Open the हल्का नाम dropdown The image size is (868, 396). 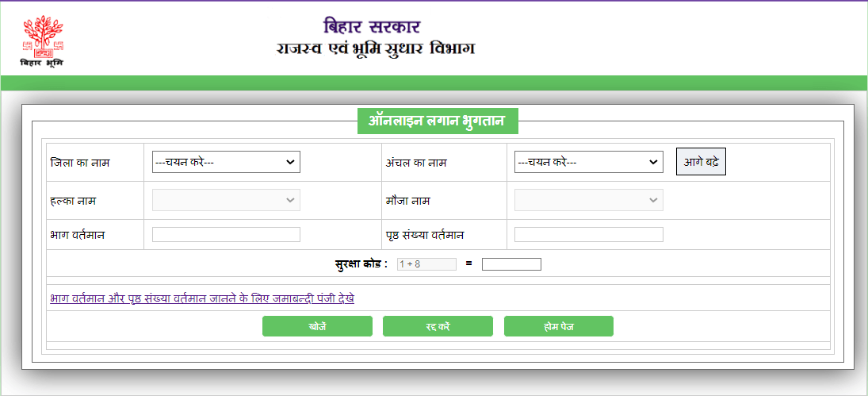(226, 201)
